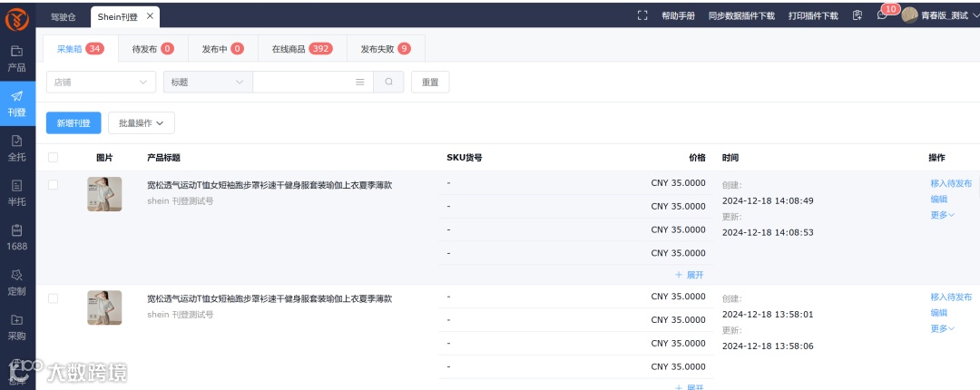
Task: Open the 标题 search-type dropdown
Action: coord(208,82)
